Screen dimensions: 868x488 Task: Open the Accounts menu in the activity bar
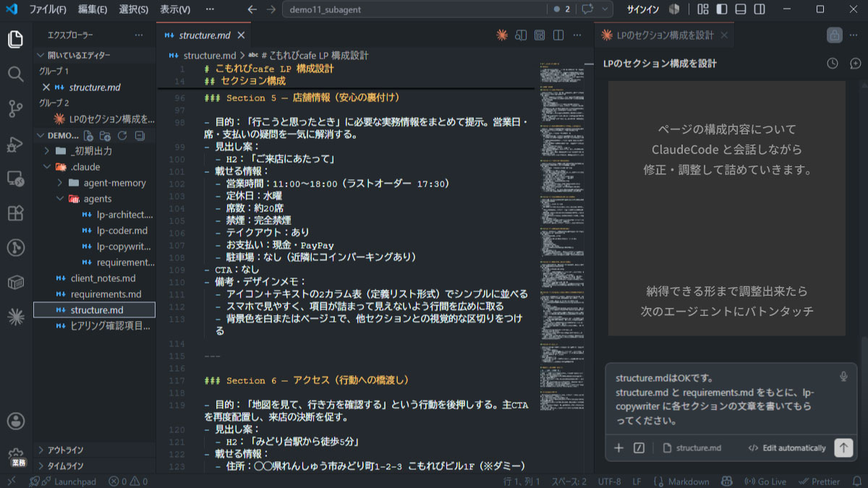pos(15,421)
